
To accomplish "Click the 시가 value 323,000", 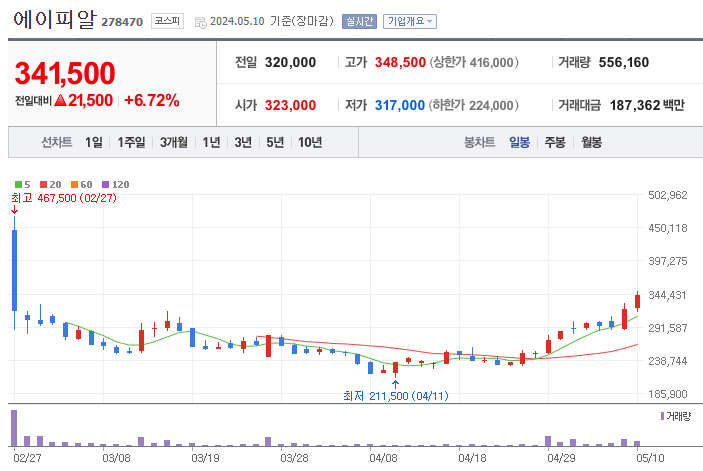I will coord(290,105).
